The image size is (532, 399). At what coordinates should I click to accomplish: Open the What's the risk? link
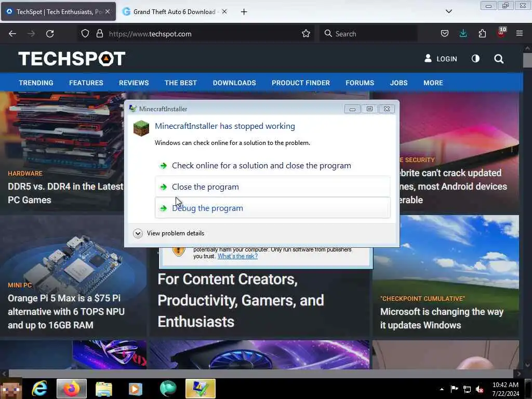[x=237, y=256]
